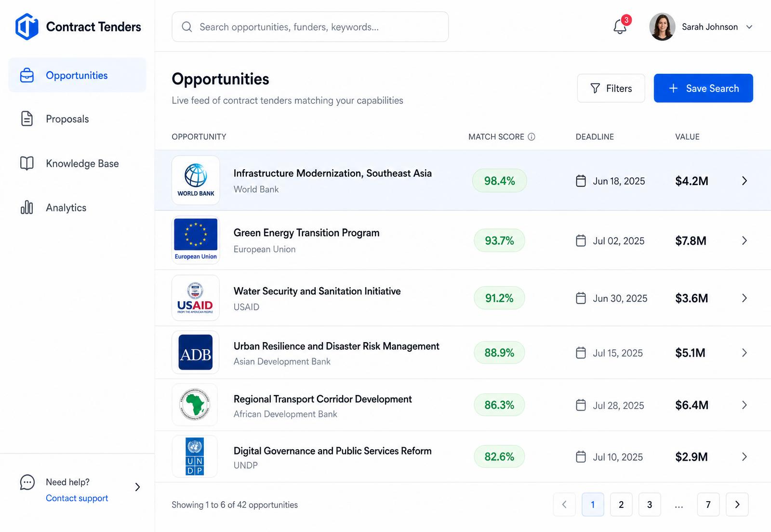Open Green Energy Transition Program tender
Image resolution: width=771 pixels, height=532 pixels.
[306, 233]
